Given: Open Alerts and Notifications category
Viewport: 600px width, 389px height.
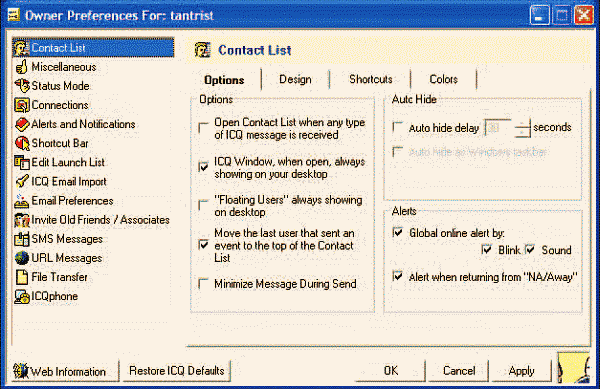Looking at the screenshot, I should [x=83, y=124].
